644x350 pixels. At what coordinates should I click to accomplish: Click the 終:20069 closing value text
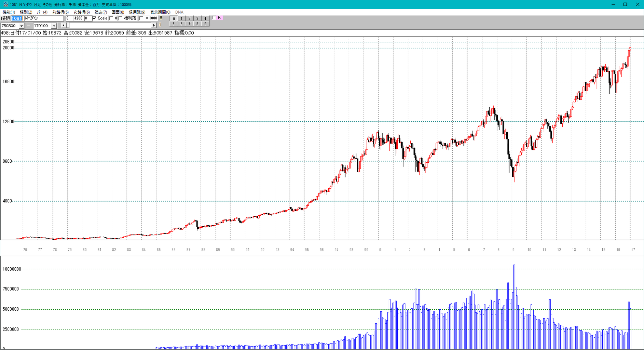tap(114, 33)
